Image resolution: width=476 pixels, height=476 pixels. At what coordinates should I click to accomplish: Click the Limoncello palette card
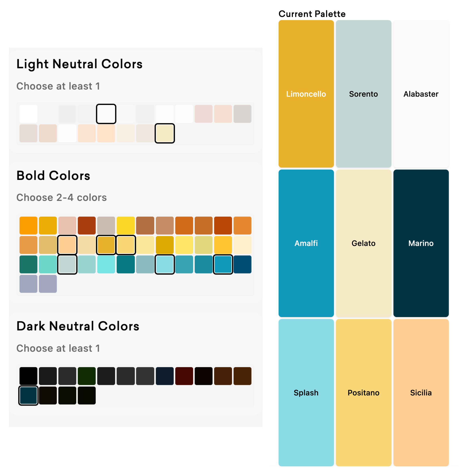(306, 94)
